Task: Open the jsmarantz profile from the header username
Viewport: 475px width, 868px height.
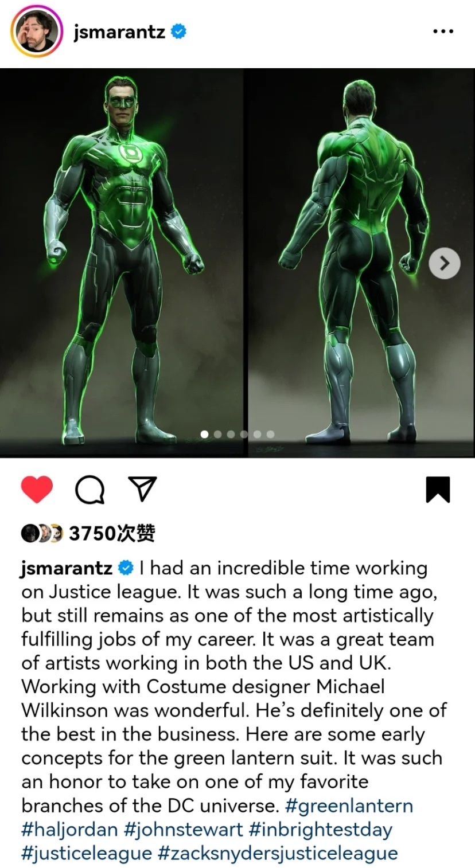Action: (x=119, y=32)
